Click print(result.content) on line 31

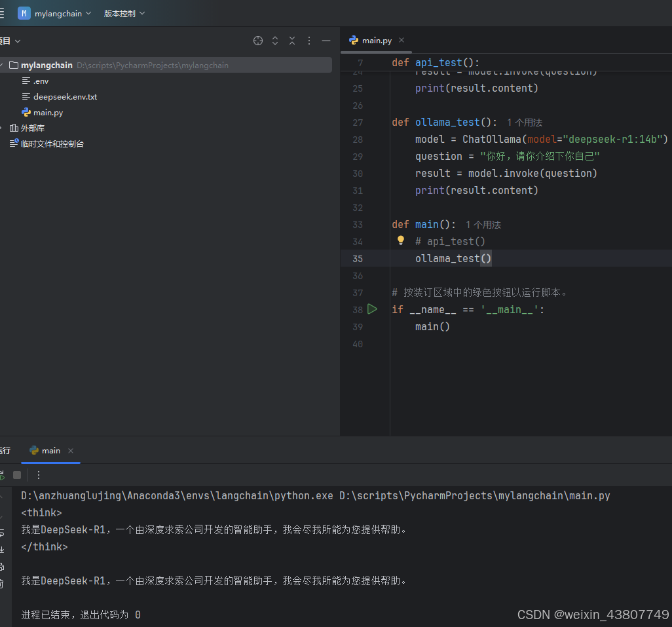click(x=477, y=190)
